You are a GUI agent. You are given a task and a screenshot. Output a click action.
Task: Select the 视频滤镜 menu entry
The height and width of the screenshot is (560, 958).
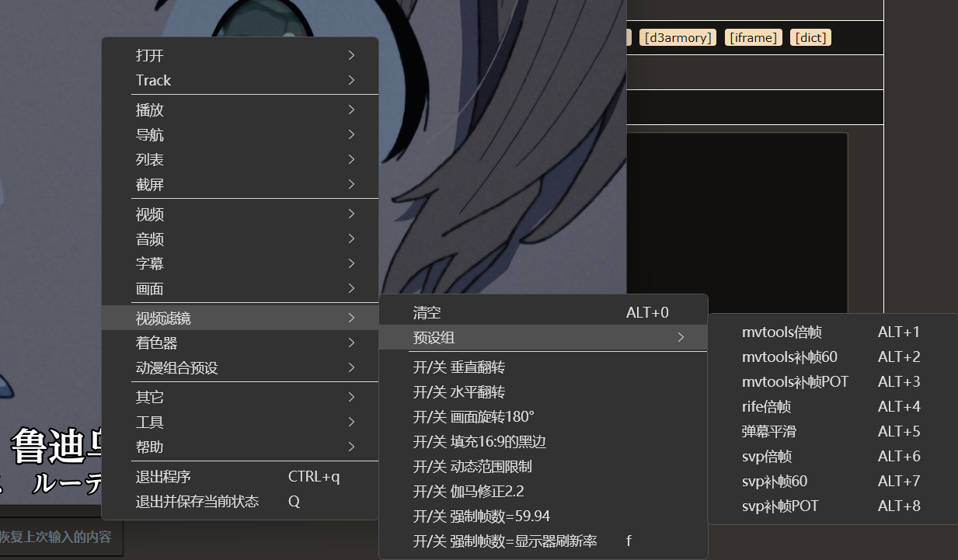240,318
